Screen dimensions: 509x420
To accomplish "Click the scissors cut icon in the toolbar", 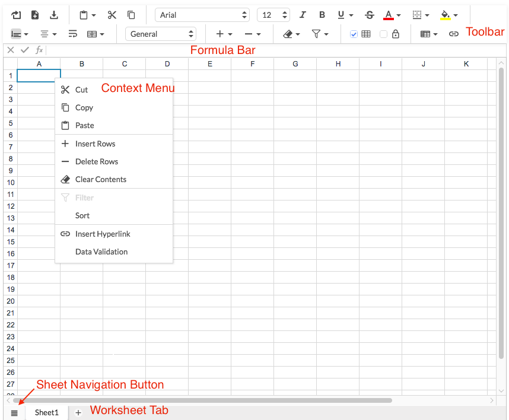I will click(112, 15).
